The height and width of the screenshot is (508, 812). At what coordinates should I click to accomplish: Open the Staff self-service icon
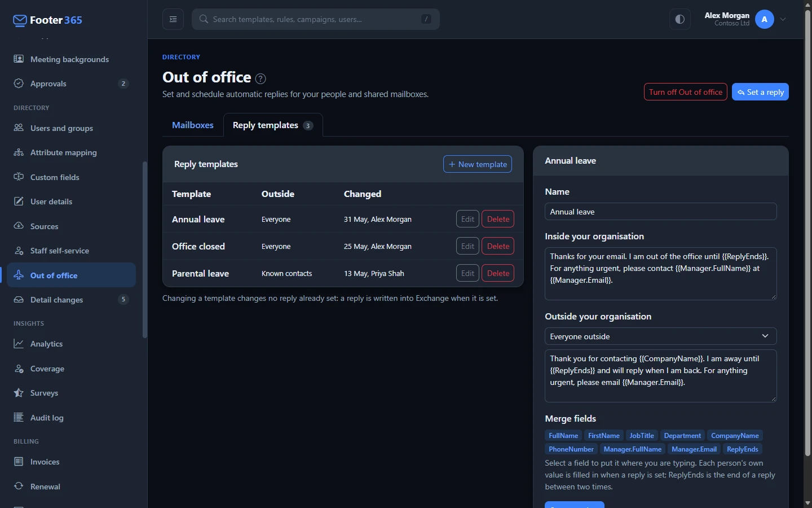[19, 251]
